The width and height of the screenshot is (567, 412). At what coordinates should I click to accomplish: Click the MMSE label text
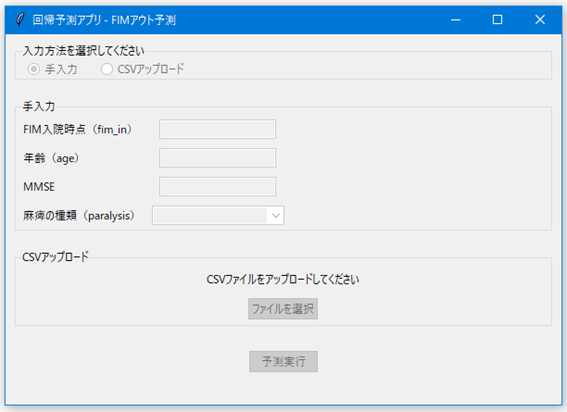[x=39, y=187]
